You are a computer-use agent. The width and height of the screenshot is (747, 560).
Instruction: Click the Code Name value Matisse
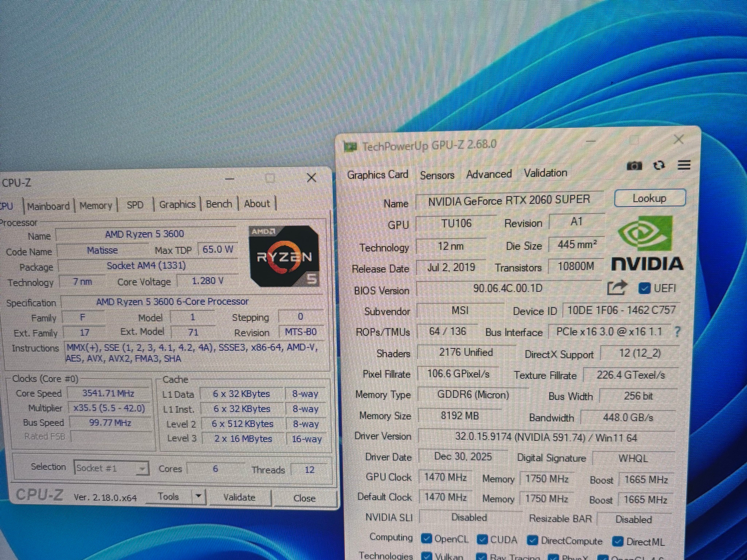coord(102,250)
